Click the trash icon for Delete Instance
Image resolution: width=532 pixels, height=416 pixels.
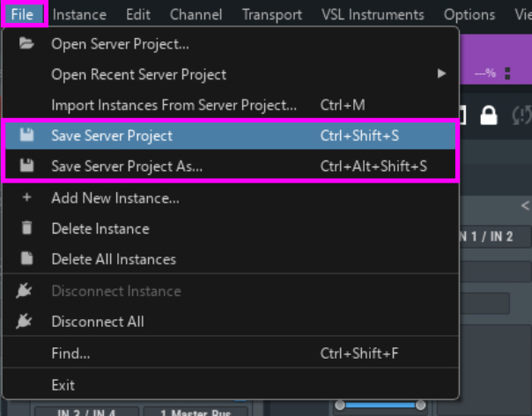(x=26, y=228)
